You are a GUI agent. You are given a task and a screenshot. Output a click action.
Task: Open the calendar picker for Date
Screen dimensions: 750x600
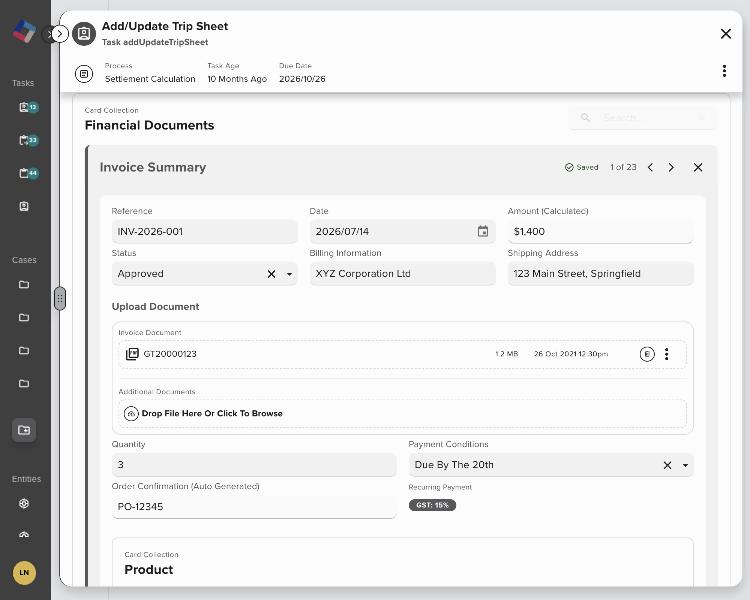[483, 232]
